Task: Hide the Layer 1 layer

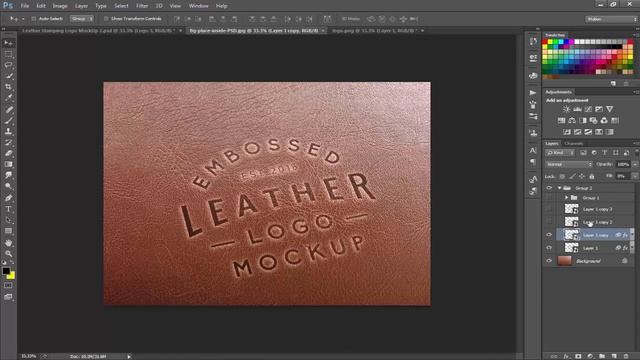Action: point(549,248)
